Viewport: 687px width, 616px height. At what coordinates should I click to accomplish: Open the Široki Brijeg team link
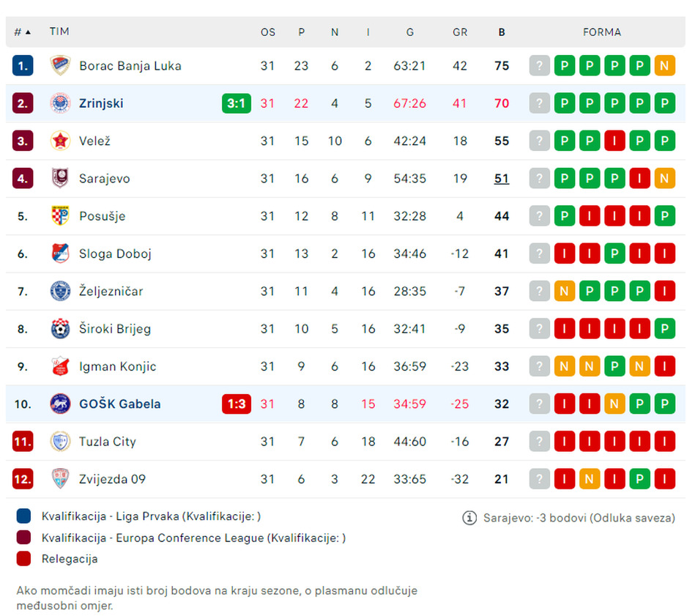[x=115, y=329]
